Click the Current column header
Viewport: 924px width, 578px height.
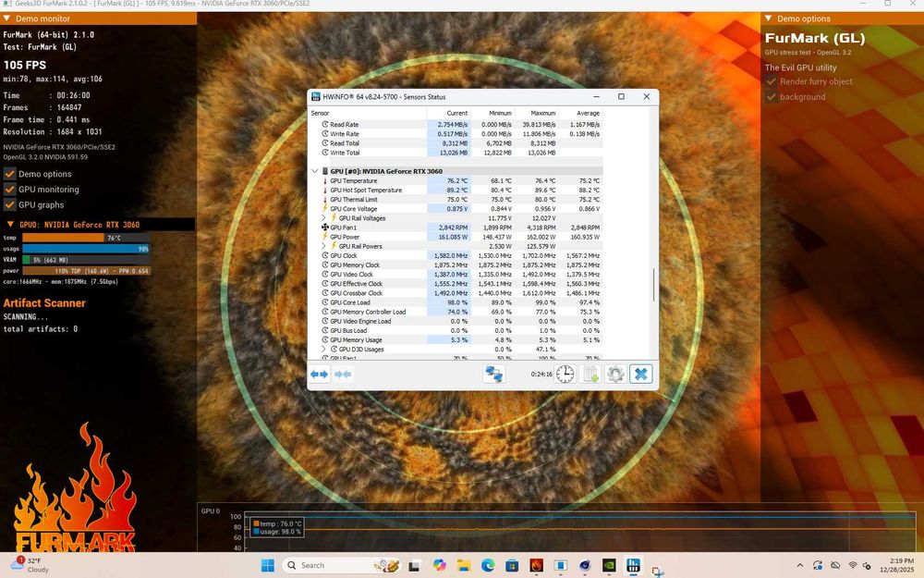tap(448, 113)
